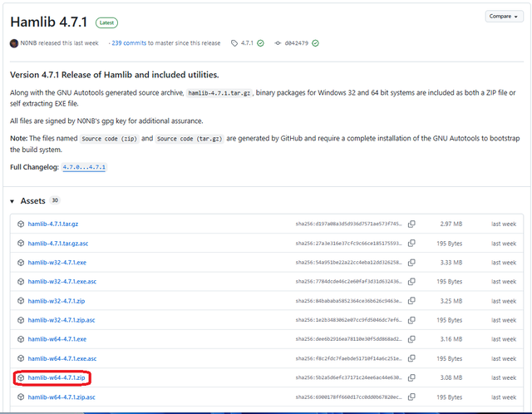Download hamlib-w64-4.7.1.exe
The height and width of the screenshot is (414, 532).
57,339
